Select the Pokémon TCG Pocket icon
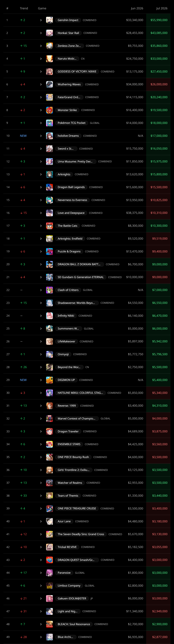This screenshot has height=644, width=174. pos(49,123)
